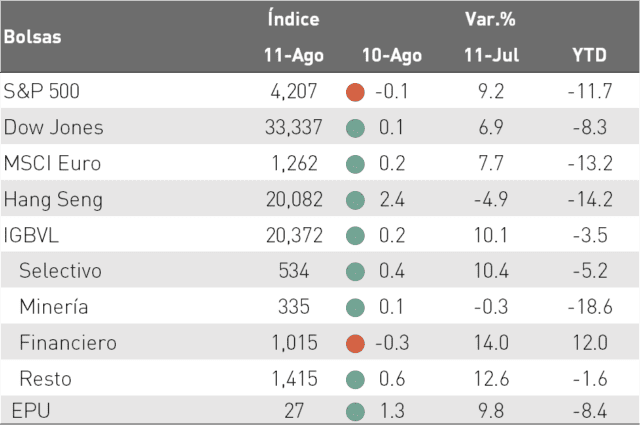Select the 10-Ago column header
Viewport: 640px width, 425px height.
392,56
